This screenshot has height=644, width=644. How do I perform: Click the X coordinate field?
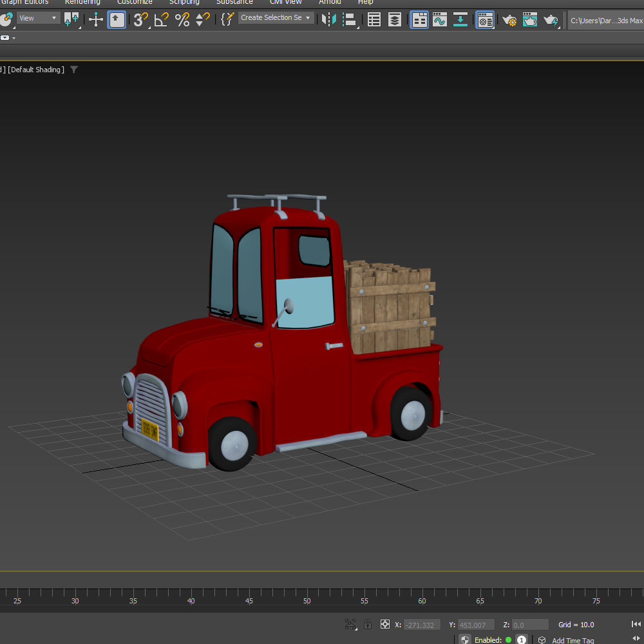[x=422, y=625]
